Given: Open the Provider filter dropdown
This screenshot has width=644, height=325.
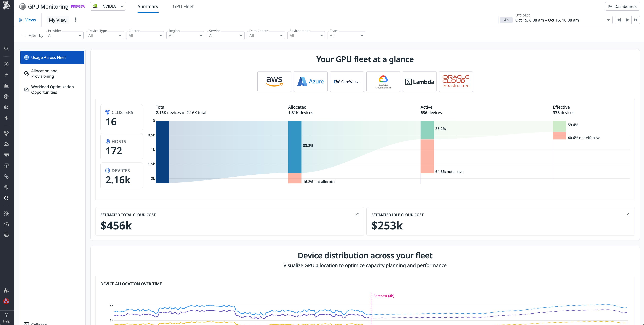Looking at the screenshot, I should (64, 35).
